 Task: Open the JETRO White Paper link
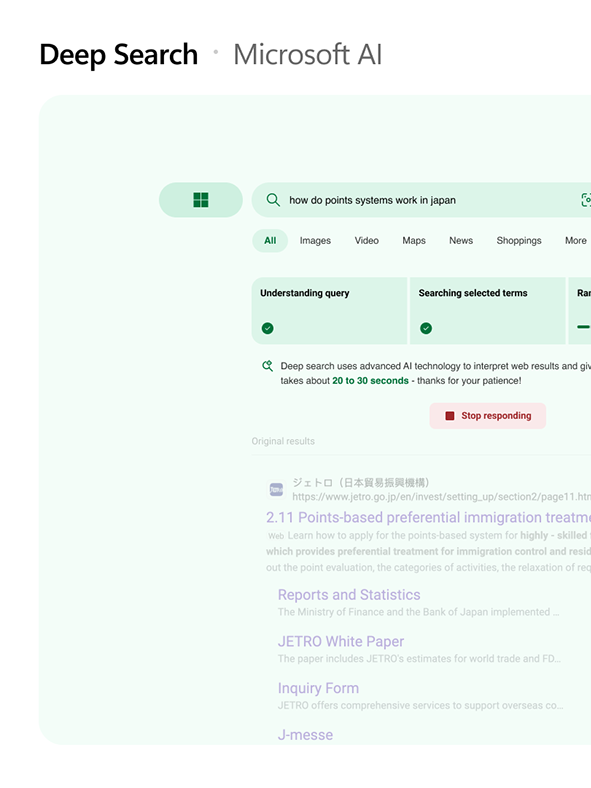click(x=341, y=641)
